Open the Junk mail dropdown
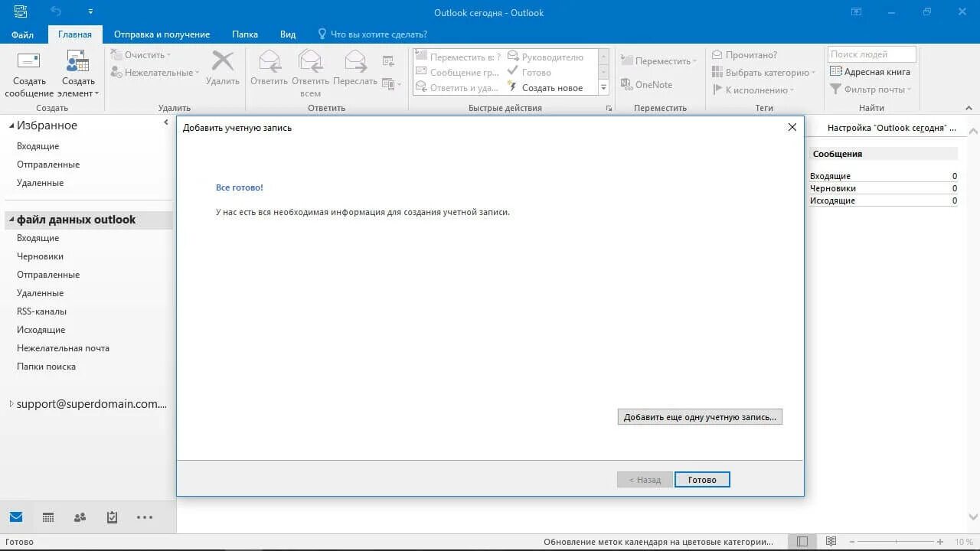This screenshot has width=980, height=551. tap(155, 73)
